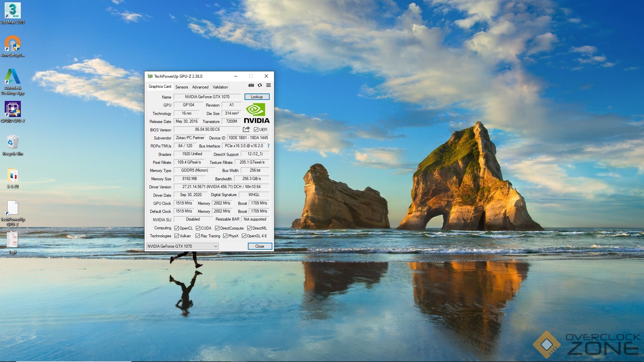The width and height of the screenshot is (644, 362).
Task: Click the Close button in GPU-Z
Action: tap(260, 246)
